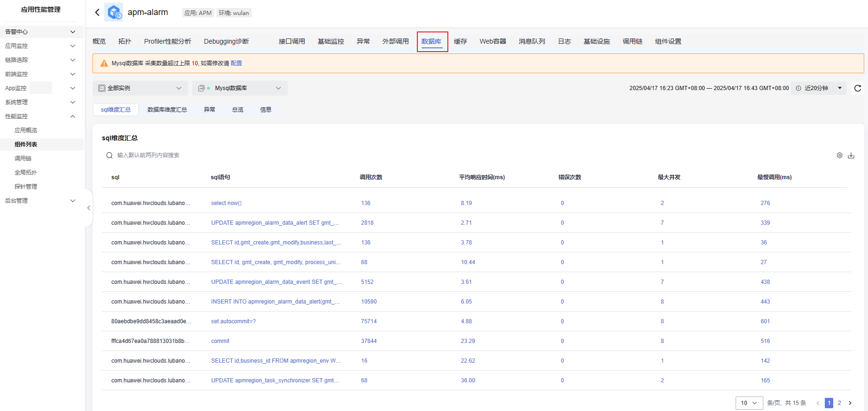The width and height of the screenshot is (868, 411).
Task: Select the 数据库维度汇总 sub-tab
Action: [x=167, y=110]
